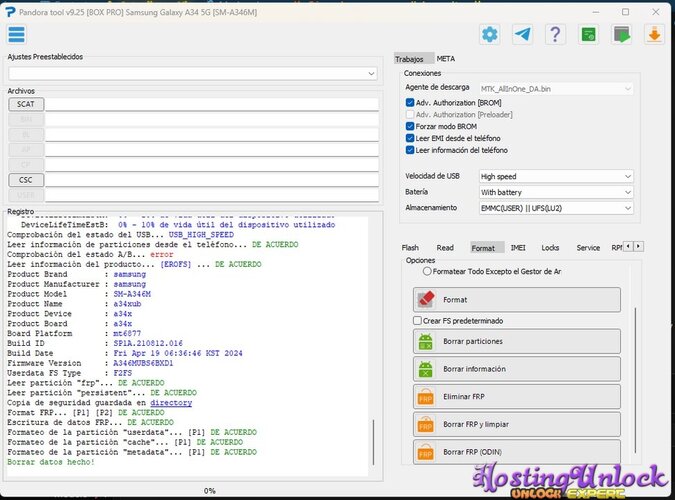Screen dimensions: 675x500
Task: Click Eliminar FRP button
Action: [x=517, y=397]
